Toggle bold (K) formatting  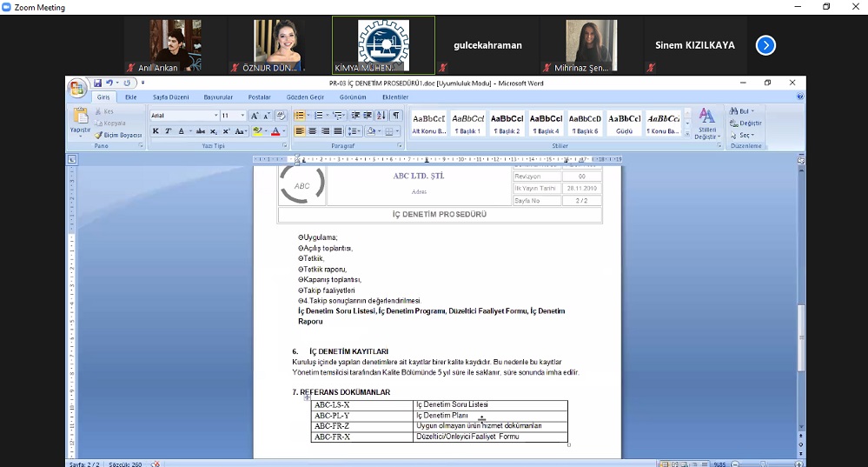pos(156,131)
